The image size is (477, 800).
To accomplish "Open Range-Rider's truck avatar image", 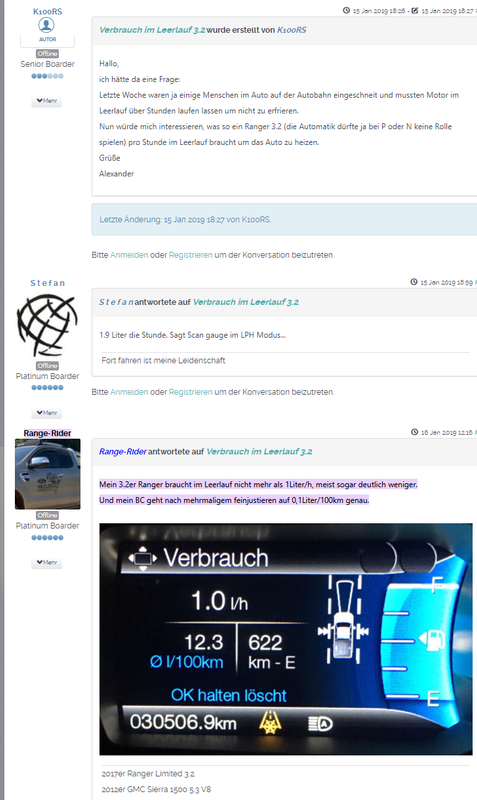I will (x=47, y=474).
